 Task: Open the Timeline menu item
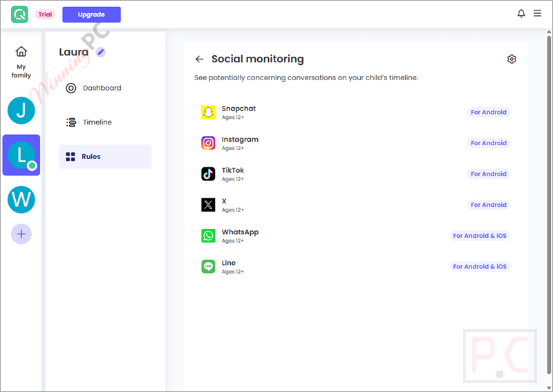click(x=105, y=122)
